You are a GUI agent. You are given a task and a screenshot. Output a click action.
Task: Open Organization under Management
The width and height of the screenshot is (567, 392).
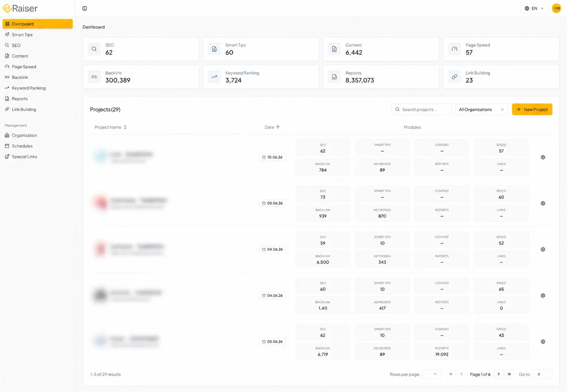pos(38,135)
